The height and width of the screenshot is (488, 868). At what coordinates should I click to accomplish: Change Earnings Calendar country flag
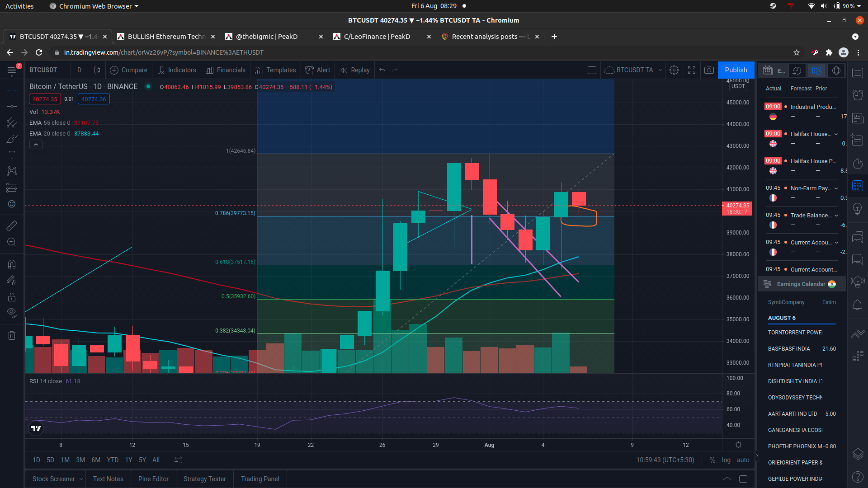click(832, 284)
